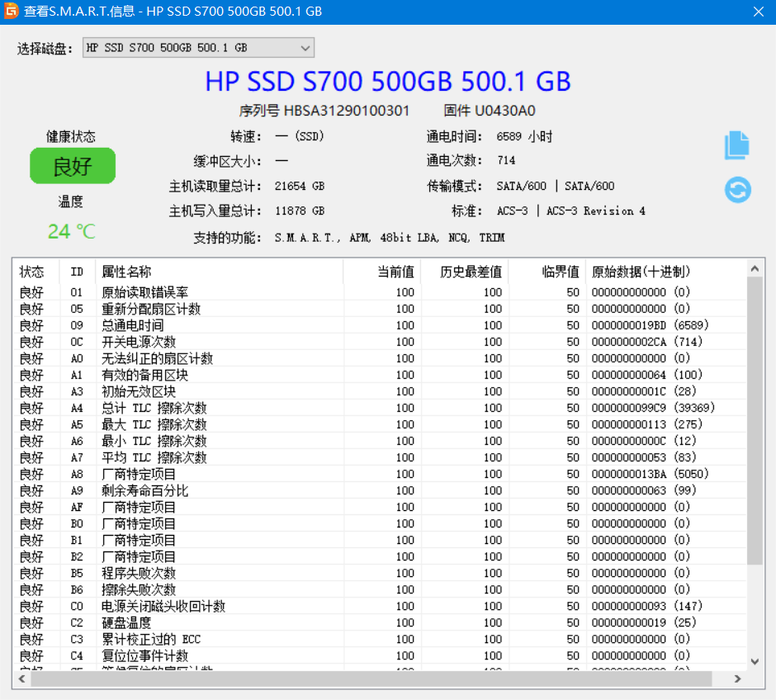Click the 属性名称 column header

pyautogui.click(x=220, y=272)
